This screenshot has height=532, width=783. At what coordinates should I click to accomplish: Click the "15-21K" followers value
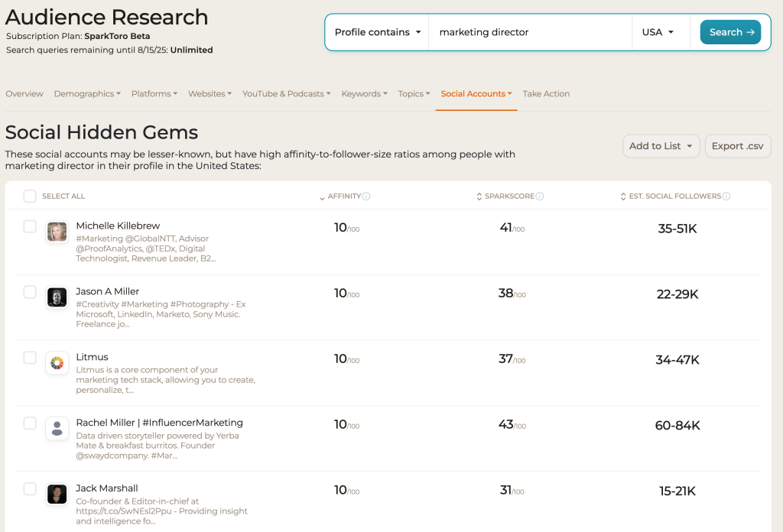coord(677,491)
